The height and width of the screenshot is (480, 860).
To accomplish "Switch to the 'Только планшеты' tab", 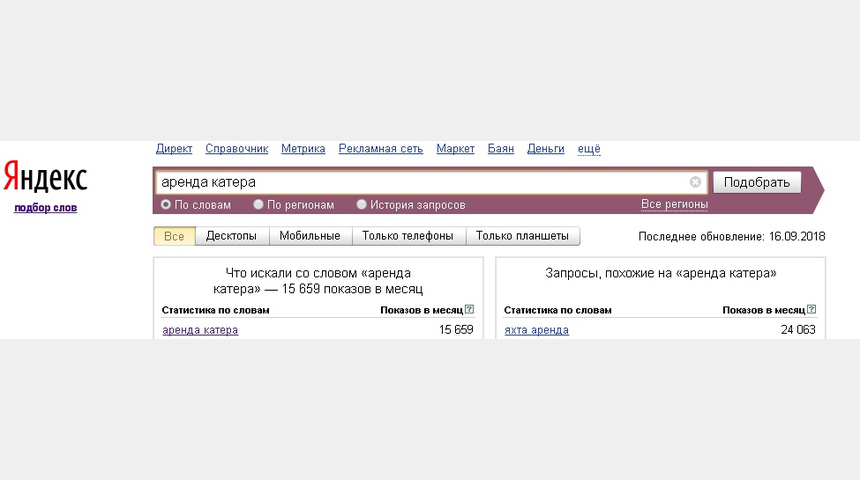I will [x=522, y=236].
